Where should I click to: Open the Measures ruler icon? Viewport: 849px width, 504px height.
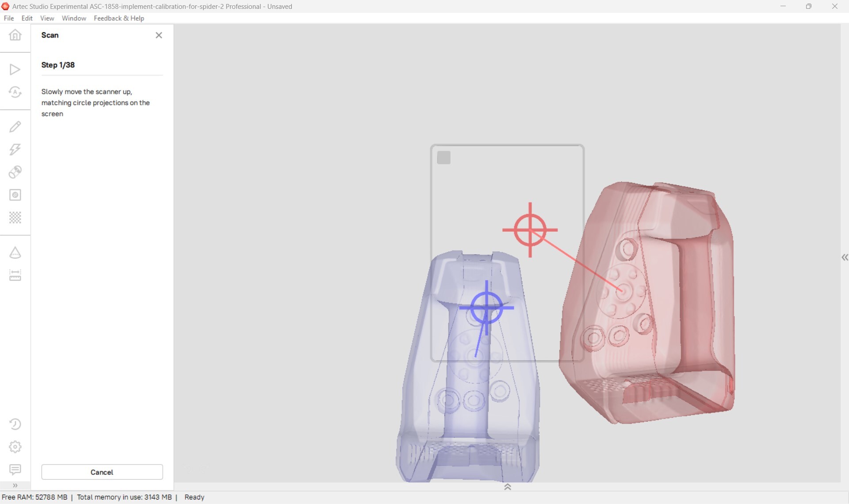tap(15, 275)
